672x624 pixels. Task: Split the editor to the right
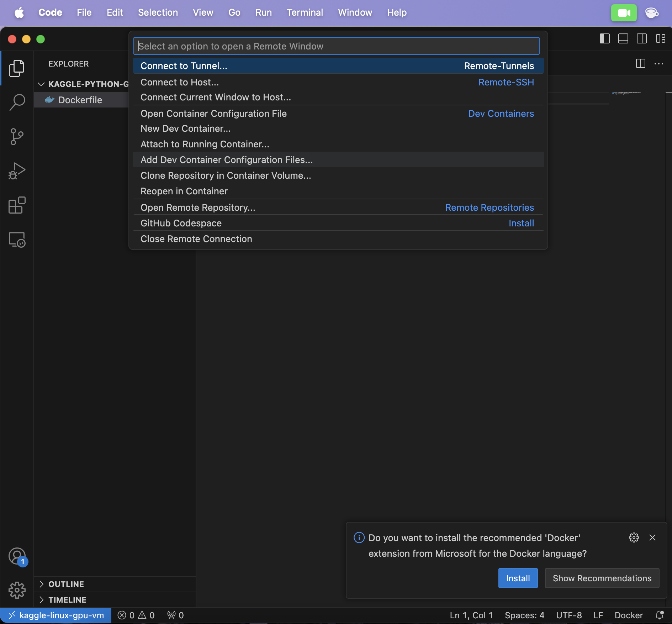tap(640, 64)
